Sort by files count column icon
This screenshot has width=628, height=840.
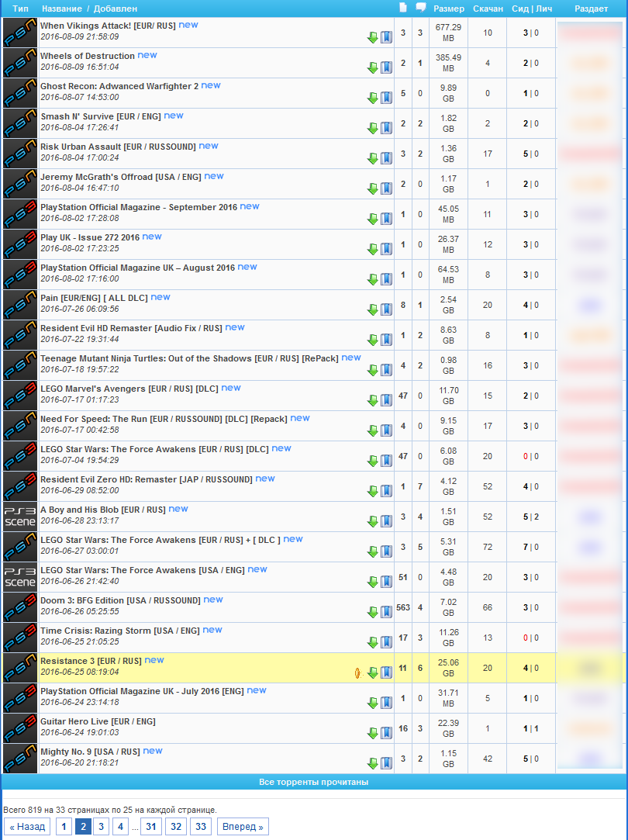pyautogui.click(x=403, y=8)
